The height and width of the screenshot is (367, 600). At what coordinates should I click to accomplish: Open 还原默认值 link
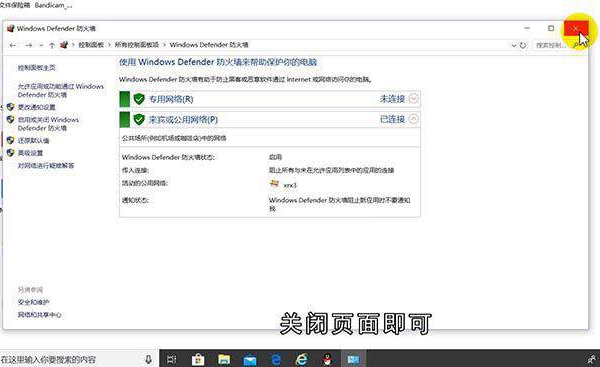pyautogui.click(x=33, y=140)
